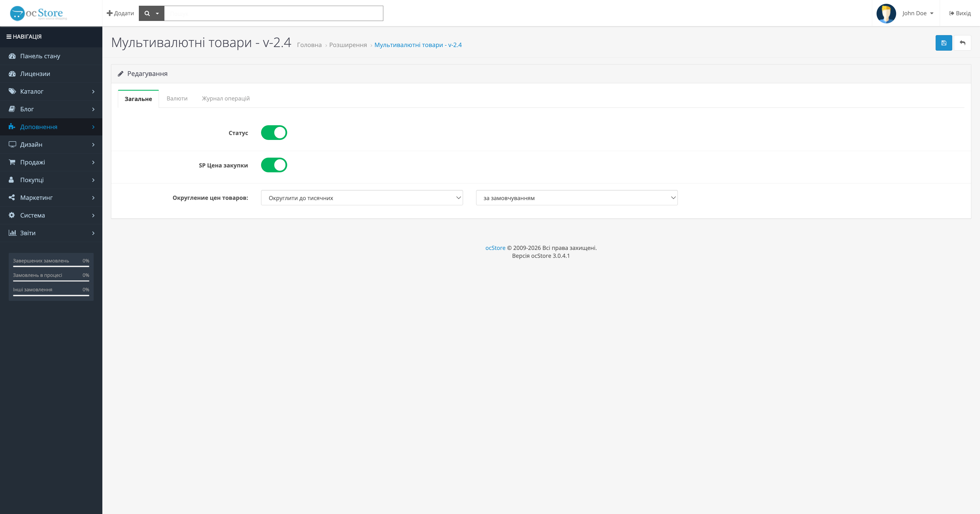
Task: Click the Звіти bar chart icon
Action: (12, 233)
